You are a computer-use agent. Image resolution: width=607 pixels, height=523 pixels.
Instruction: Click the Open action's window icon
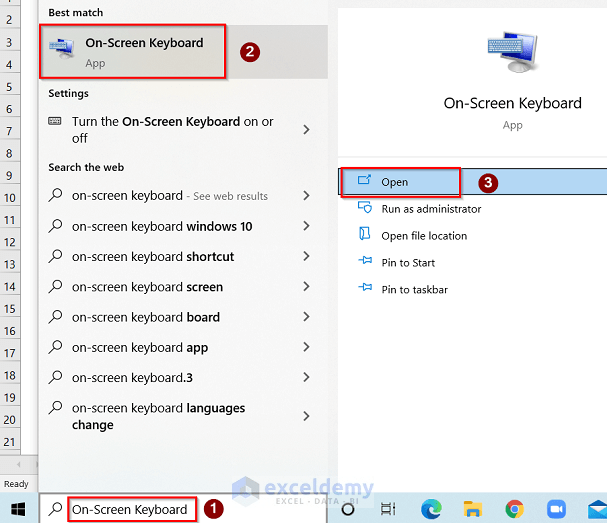[364, 180]
